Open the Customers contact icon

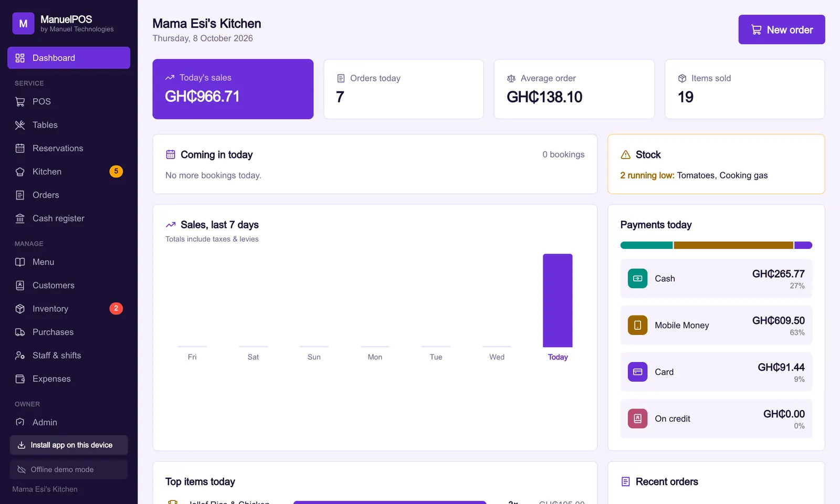[x=20, y=286]
